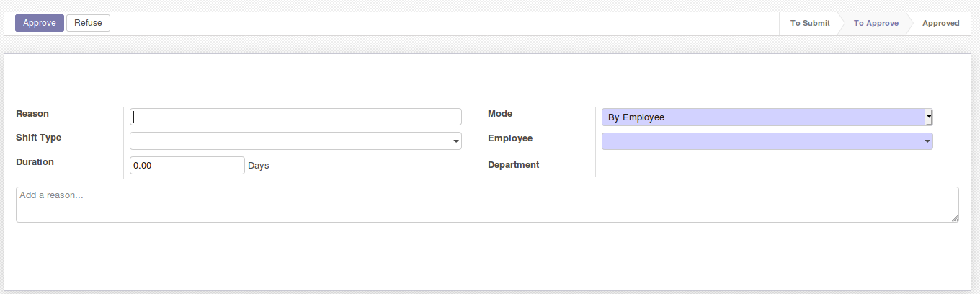Click the Department label
Image resolution: width=980 pixels, height=294 pixels.
pyautogui.click(x=513, y=165)
